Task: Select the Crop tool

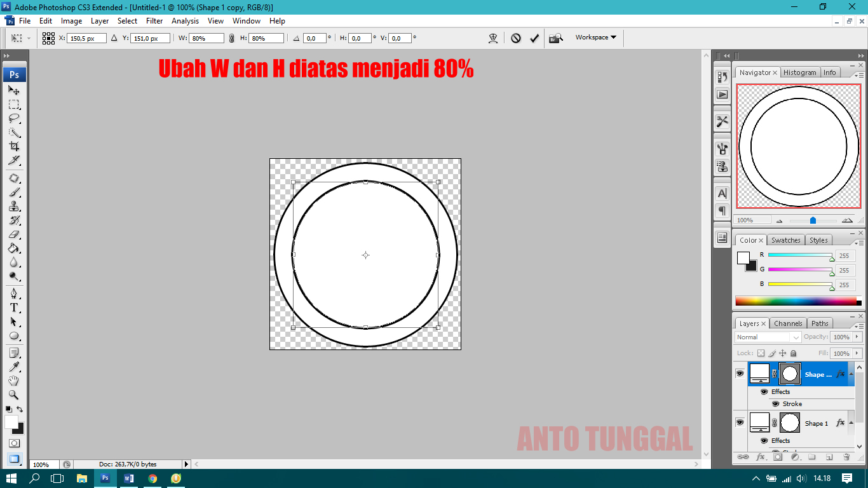Action: pos(14,147)
